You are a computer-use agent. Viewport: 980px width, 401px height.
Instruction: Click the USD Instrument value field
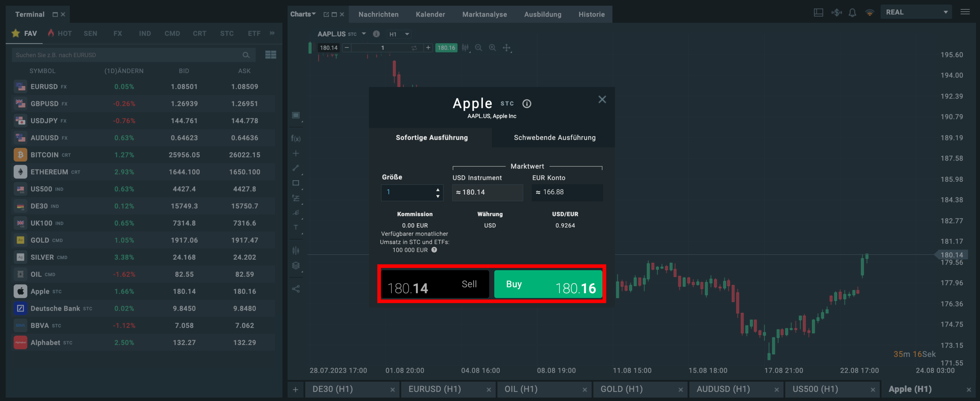coord(487,192)
